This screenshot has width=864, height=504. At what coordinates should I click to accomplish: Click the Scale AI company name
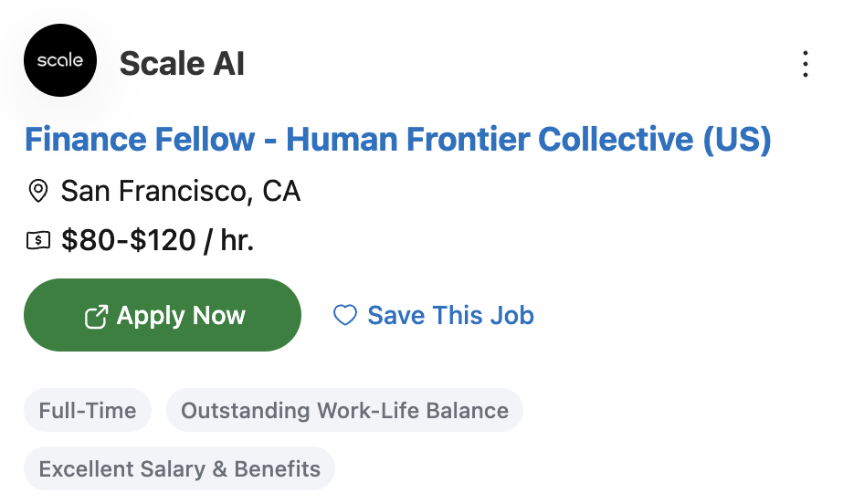point(182,64)
